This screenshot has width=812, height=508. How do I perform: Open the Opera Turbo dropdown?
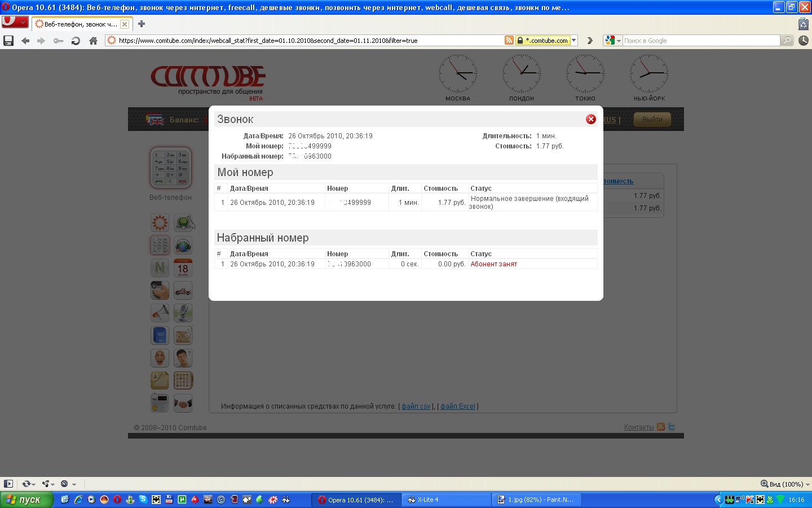coord(68,484)
